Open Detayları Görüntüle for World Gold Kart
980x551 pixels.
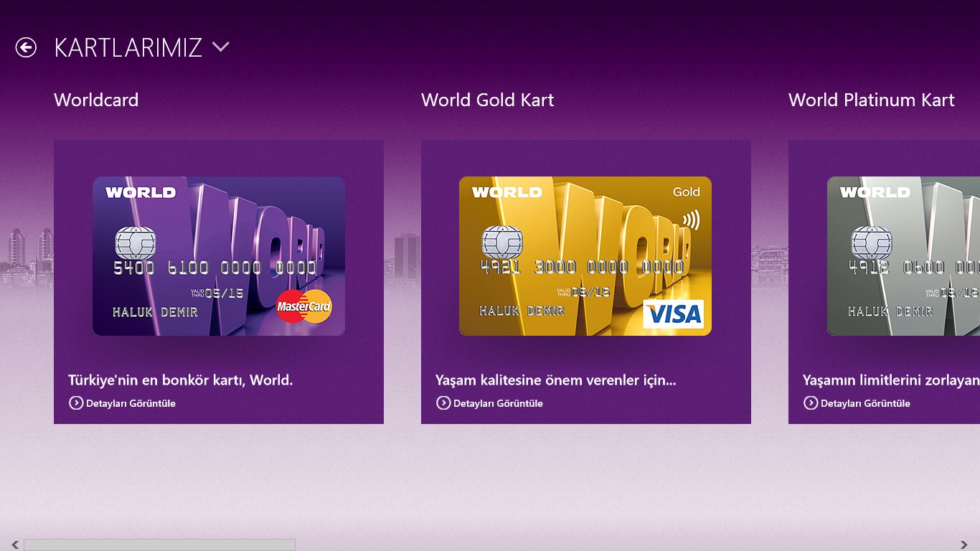coord(498,403)
